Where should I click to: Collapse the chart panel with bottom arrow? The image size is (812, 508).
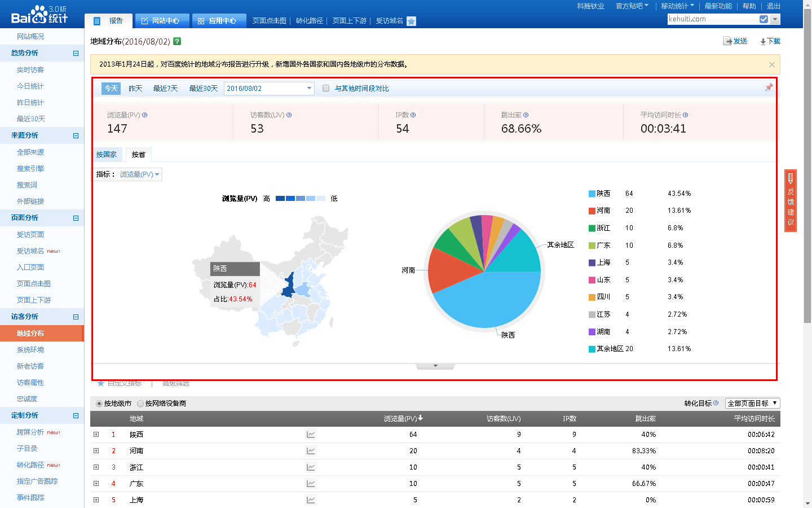435,366
